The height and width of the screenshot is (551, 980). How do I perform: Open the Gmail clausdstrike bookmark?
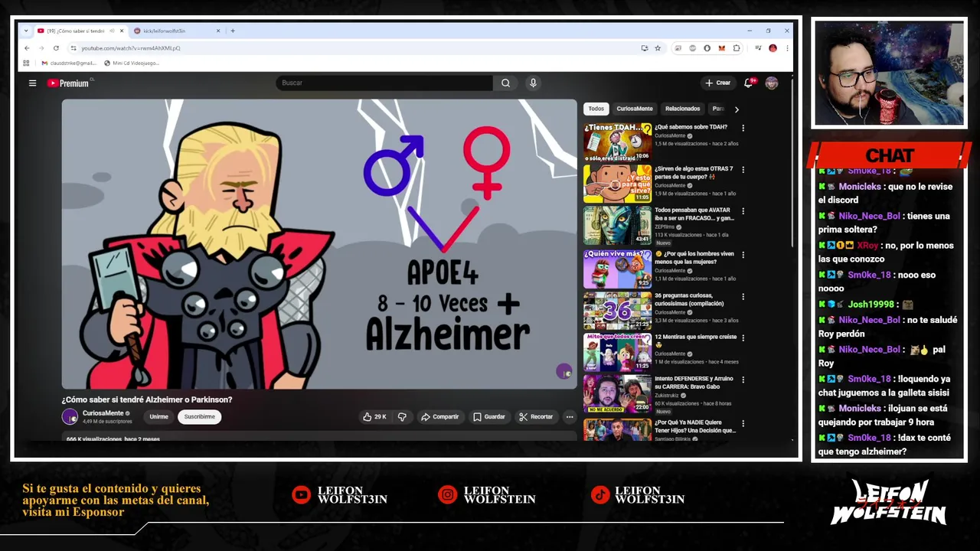click(x=69, y=63)
